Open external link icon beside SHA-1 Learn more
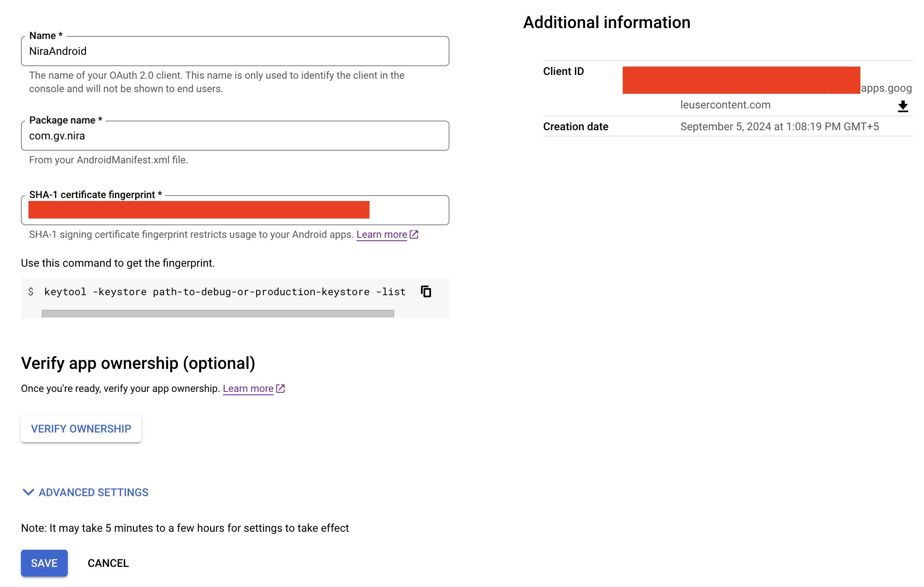This screenshot has width=924, height=587. click(414, 234)
